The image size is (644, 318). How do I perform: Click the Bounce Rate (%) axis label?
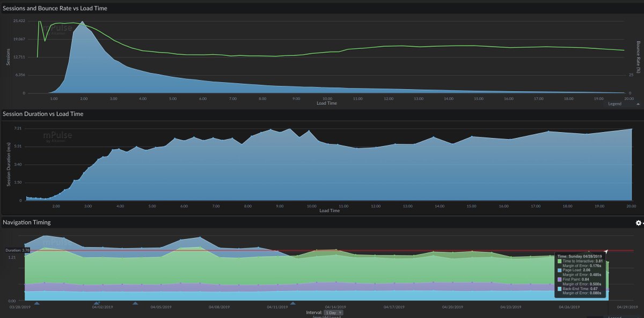coord(639,56)
